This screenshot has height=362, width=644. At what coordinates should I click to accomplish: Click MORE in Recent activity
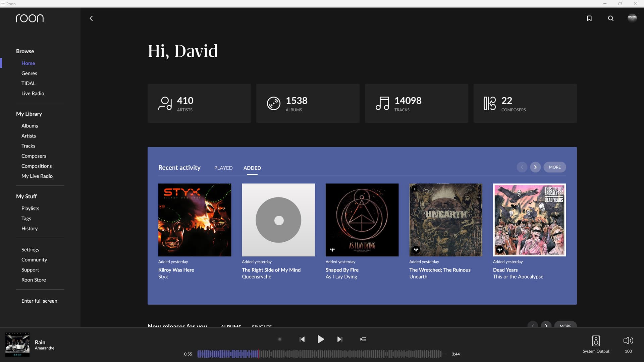(554, 167)
